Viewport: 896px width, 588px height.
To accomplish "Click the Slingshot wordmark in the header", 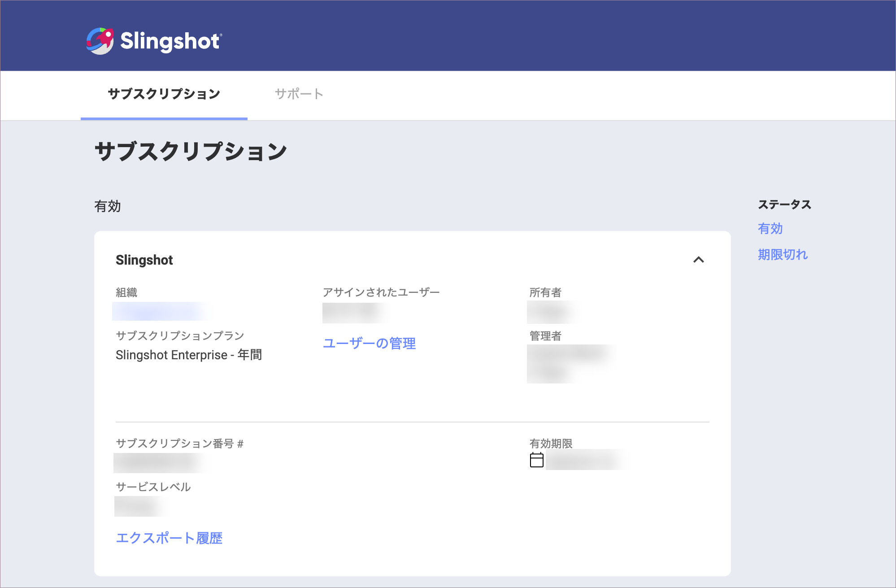I will (x=171, y=41).
